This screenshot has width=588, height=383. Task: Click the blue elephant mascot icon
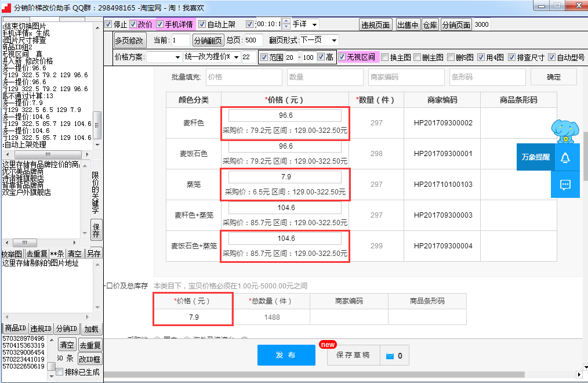pyautogui.click(x=565, y=132)
